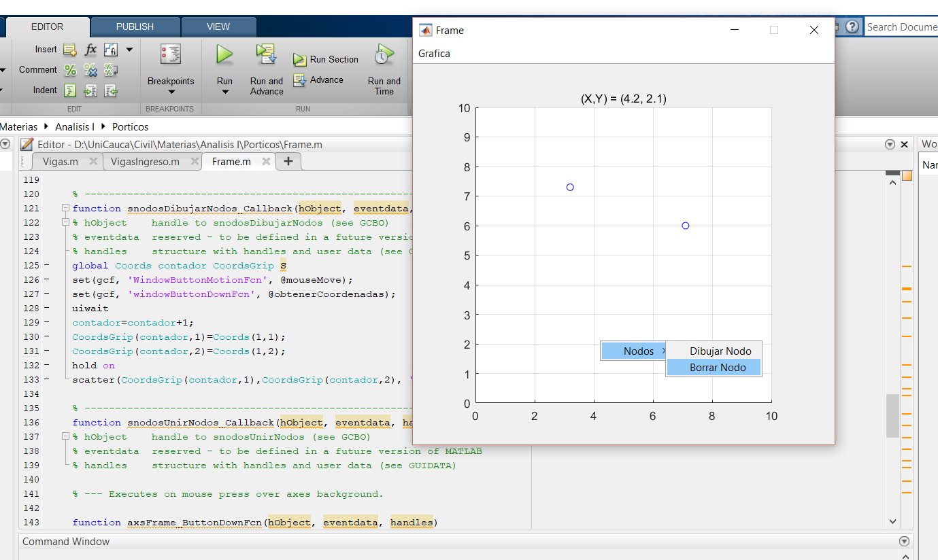The height and width of the screenshot is (560, 938).
Task: Click the editor vertical scrollbar thumb
Action: [x=892, y=416]
